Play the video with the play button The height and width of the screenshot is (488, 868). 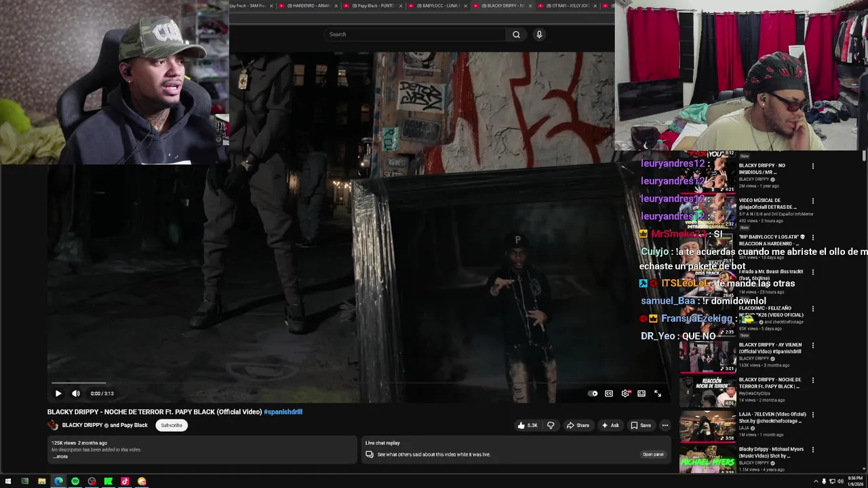[58, 393]
